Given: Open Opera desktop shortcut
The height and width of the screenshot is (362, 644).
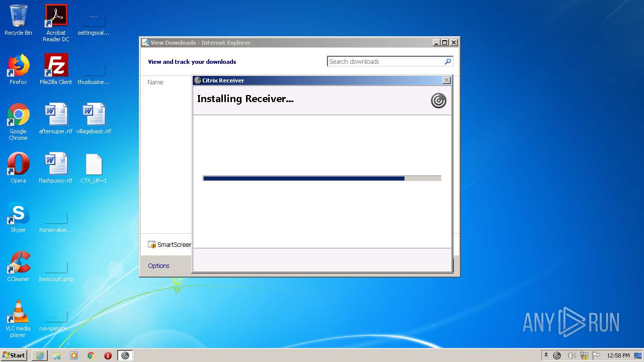Looking at the screenshot, I should coord(18,168).
